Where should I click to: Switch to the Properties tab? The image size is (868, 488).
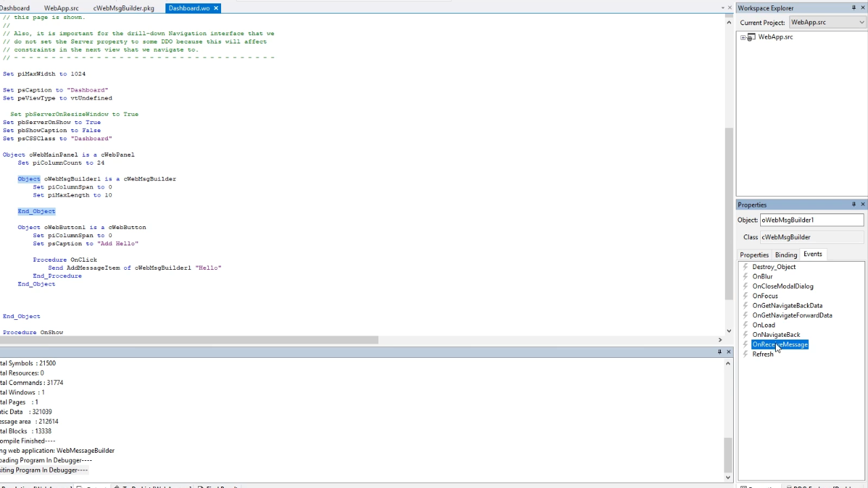coord(754,255)
